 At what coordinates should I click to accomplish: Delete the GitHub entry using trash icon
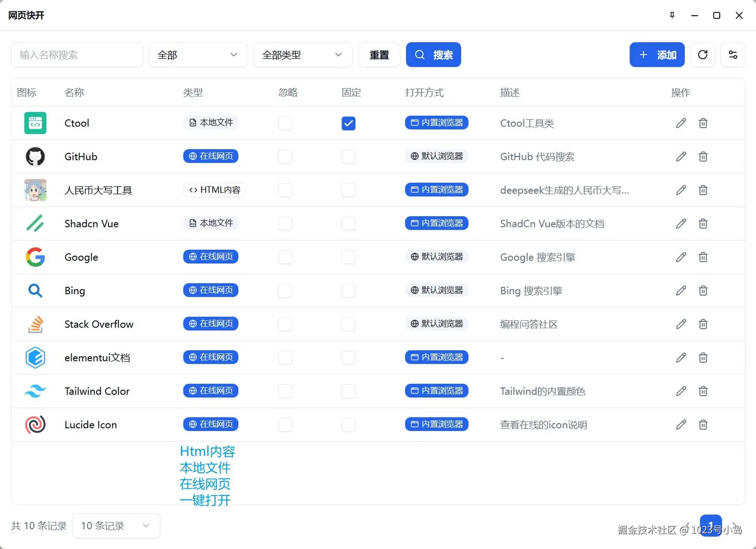tap(703, 157)
